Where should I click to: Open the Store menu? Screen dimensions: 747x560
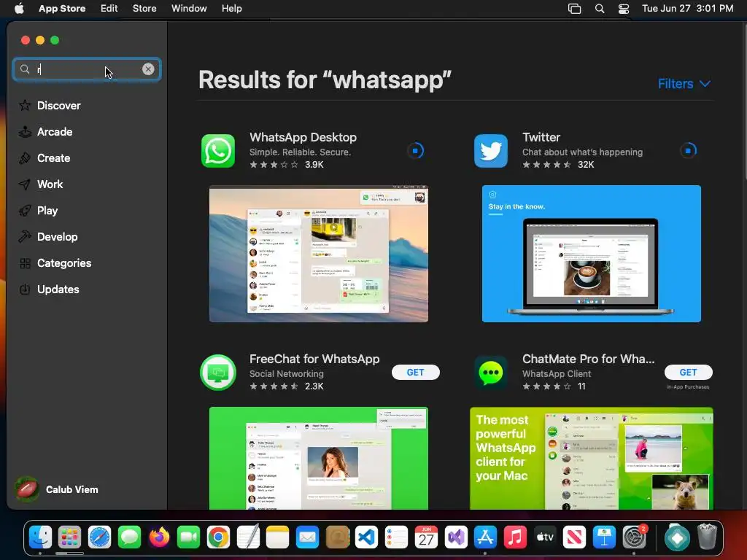tap(144, 9)
